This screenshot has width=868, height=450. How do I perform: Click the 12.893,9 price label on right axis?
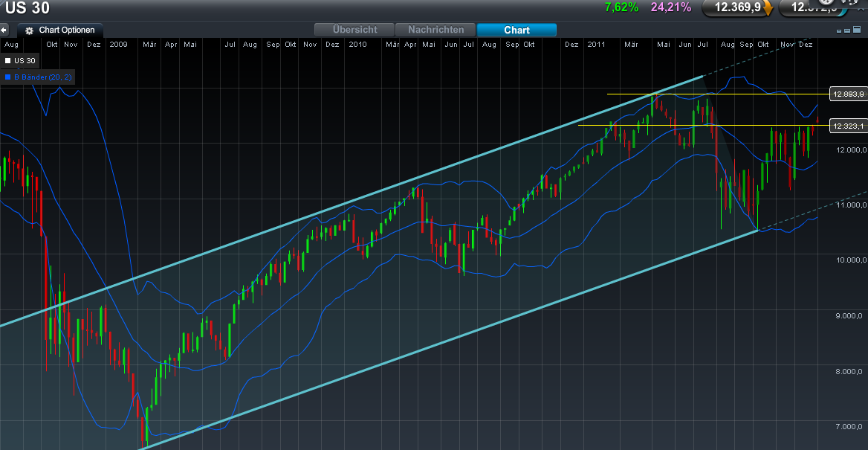847,94
